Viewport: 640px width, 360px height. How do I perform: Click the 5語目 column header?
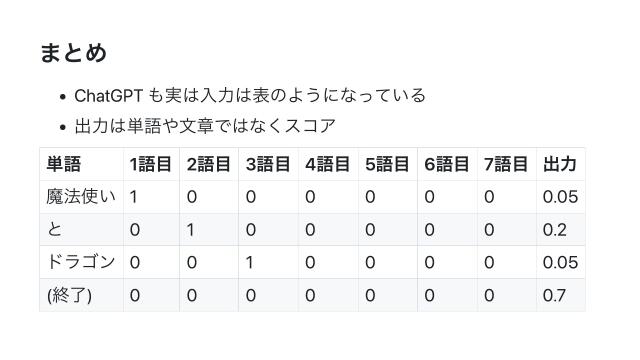point(387,164)
